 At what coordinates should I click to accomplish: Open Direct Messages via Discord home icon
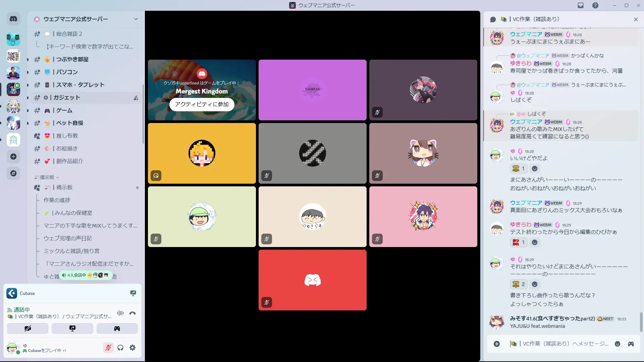[13, 19]
